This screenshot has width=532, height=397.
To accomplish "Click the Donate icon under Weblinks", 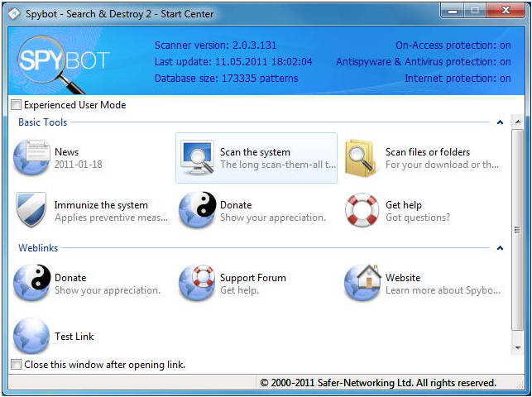I will tap(32, 282).
